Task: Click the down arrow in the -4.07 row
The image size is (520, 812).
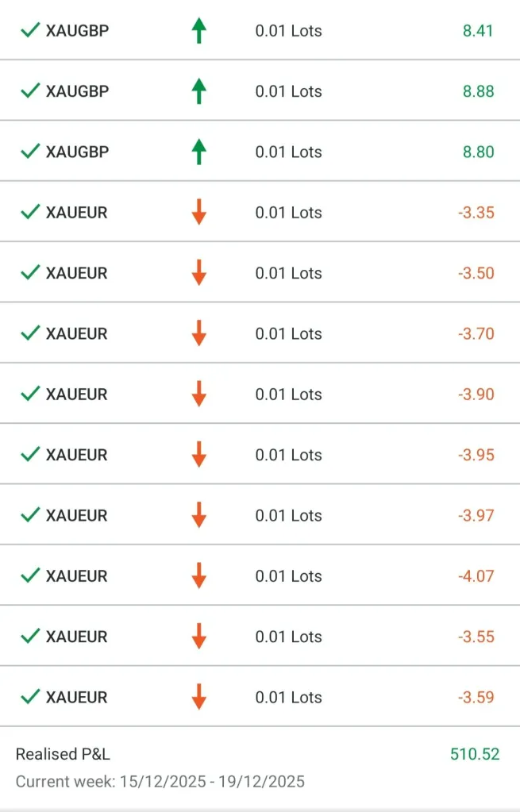Action: 198,575
